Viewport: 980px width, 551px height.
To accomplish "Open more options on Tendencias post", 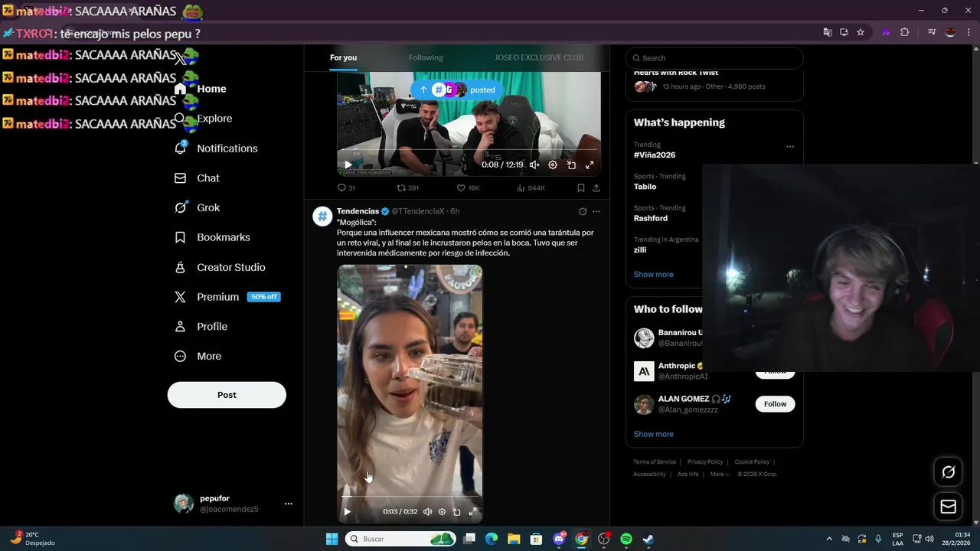I will (x=596, y=211).
